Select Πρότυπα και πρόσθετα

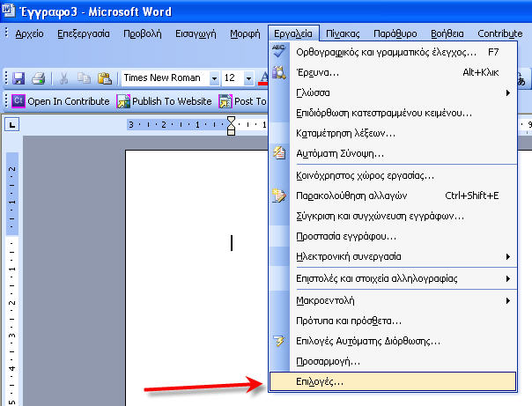(x=393, y=321)
